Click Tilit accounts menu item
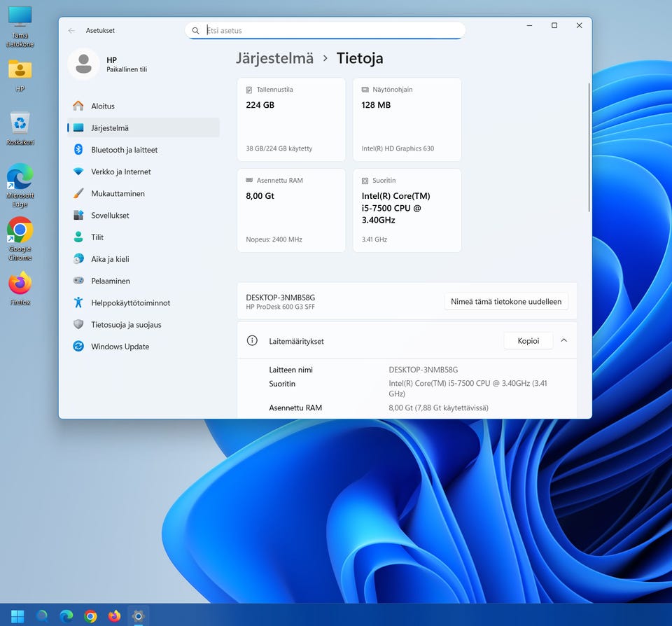Screen dimensions: 672x626 pyautogui.click(x=97, y=237)
